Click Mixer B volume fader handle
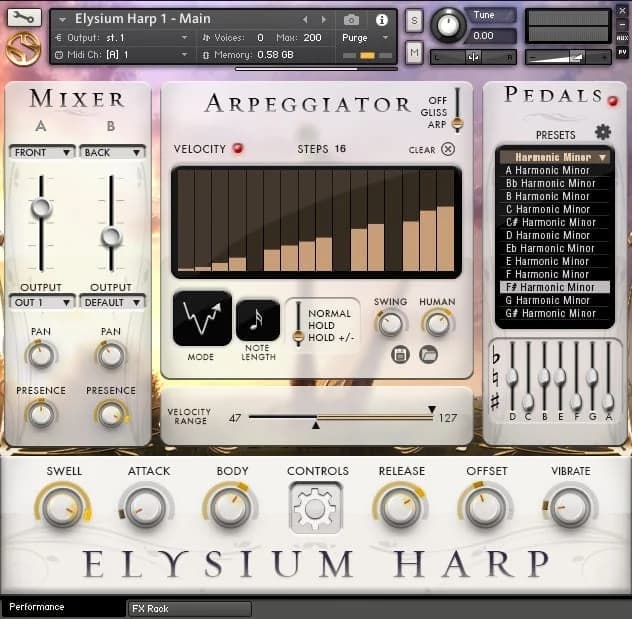 (x=111, y=237)
